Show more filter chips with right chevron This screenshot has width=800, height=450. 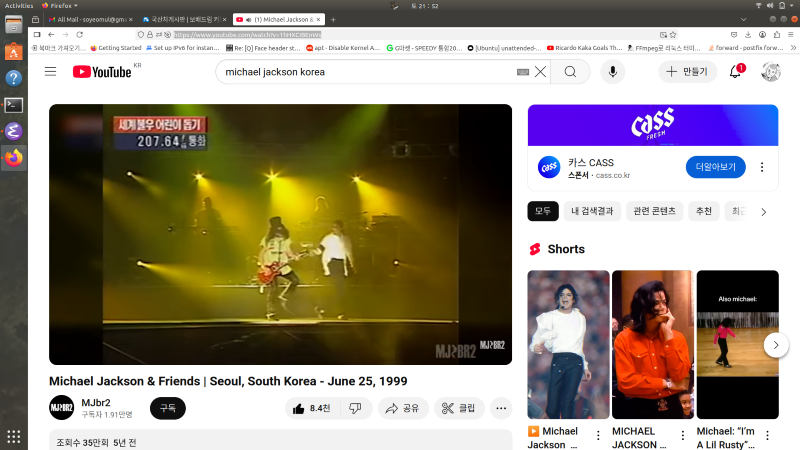(764, 212)
